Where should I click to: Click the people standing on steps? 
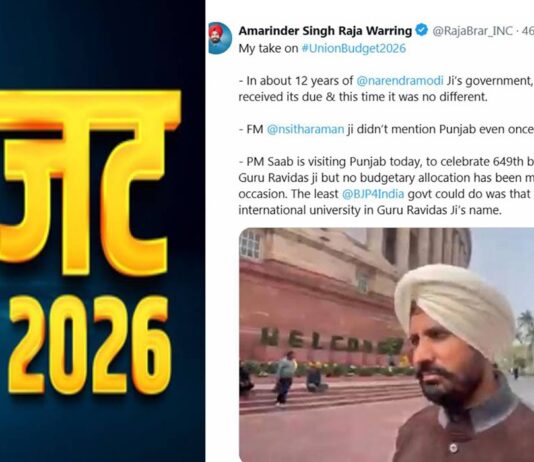coord(284,378)
